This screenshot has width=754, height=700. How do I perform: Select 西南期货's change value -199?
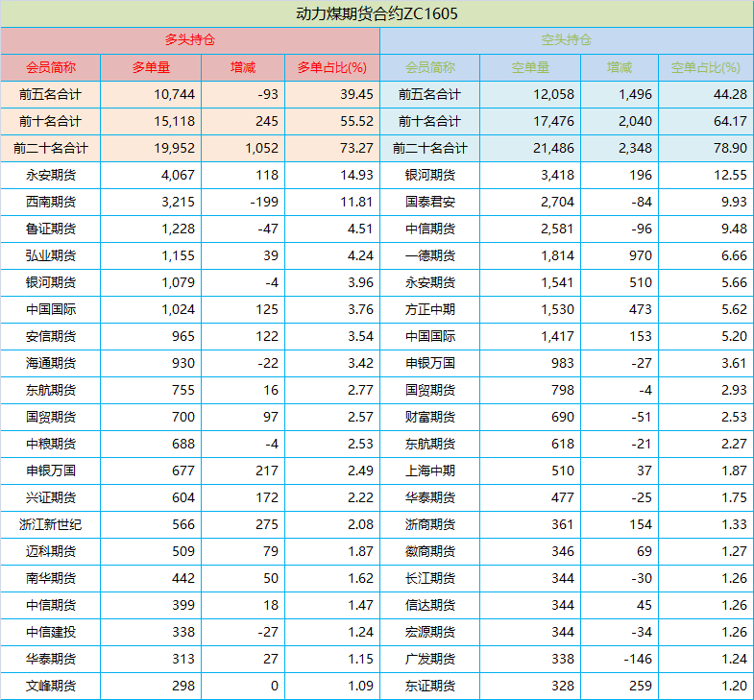point(264,202)
